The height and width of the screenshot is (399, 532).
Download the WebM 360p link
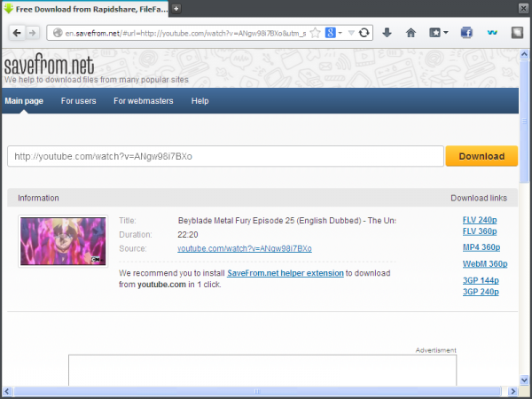point(485,263)
